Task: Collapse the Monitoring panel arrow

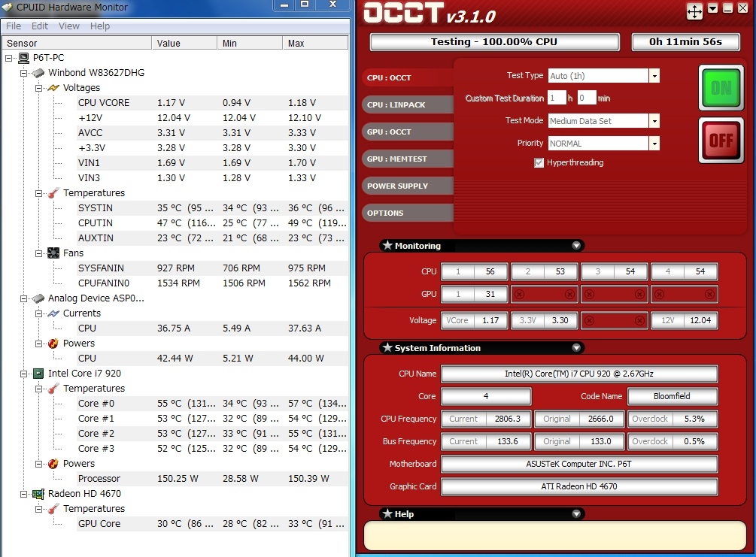Action: coord(576,245)
